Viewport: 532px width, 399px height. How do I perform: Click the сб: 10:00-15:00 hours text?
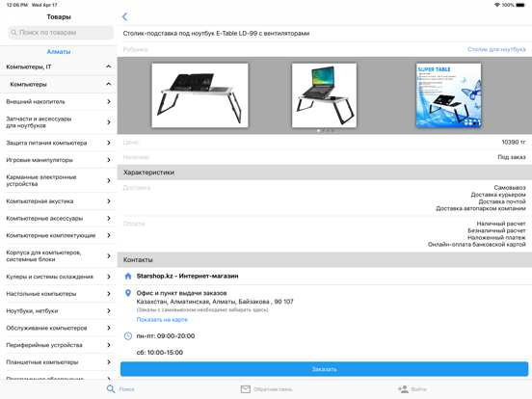click(159, 353)
